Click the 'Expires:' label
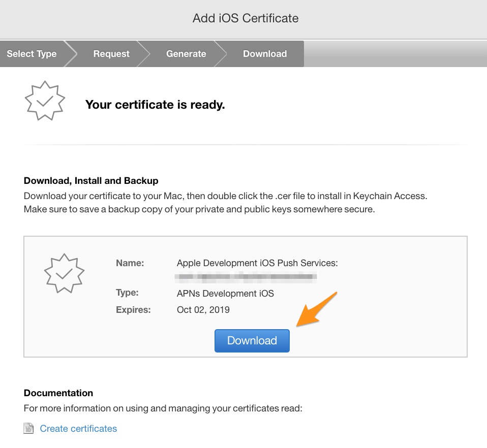 (133, 310)
